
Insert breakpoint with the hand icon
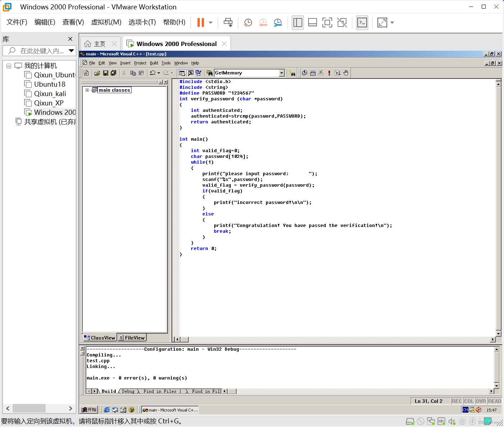point(346,73)
